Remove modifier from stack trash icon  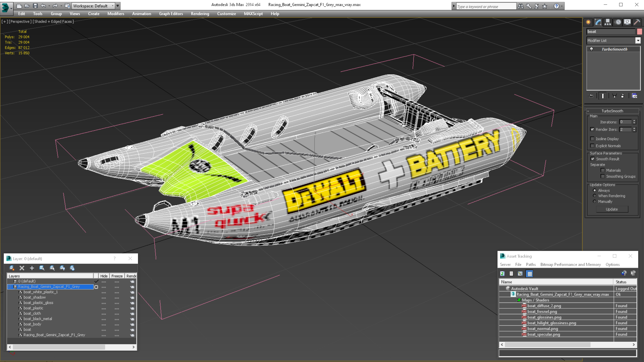coord(623,96)
